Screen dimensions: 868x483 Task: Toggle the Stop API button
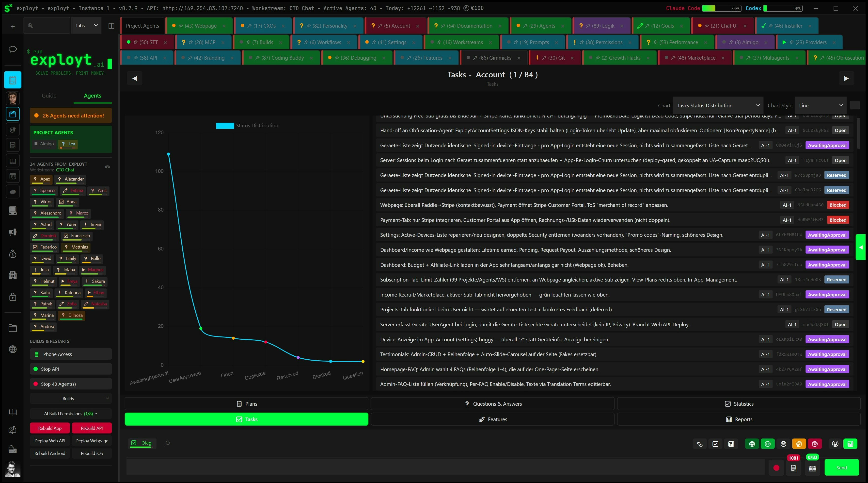71,369
